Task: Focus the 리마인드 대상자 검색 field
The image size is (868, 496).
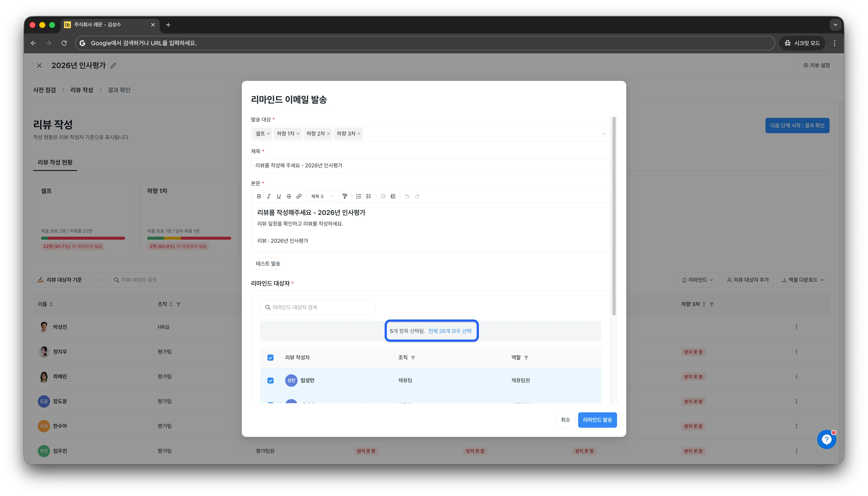Action: (318, 307)
